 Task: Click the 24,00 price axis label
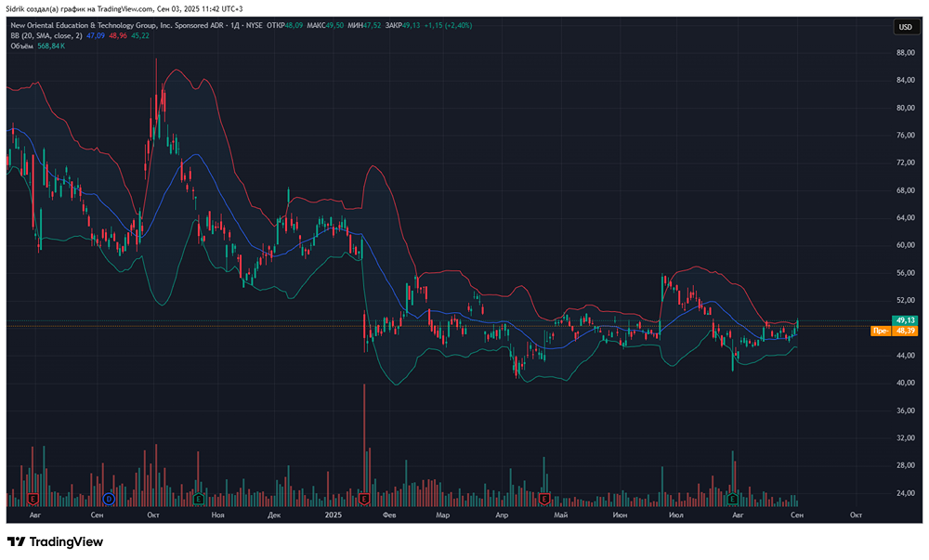point(905,493)
